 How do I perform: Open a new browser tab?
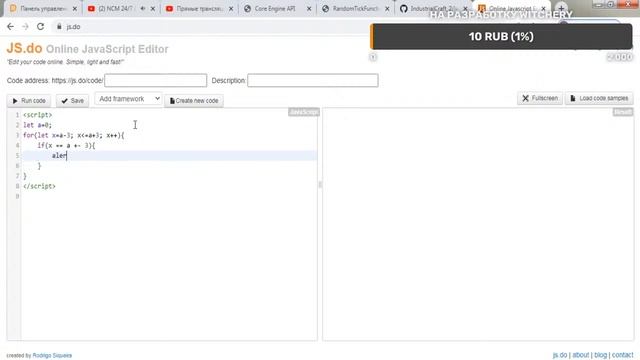(x=561, y=9)
